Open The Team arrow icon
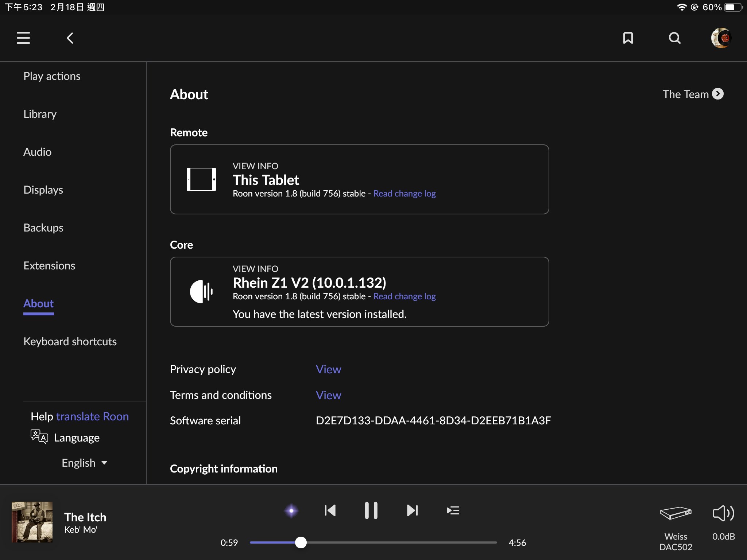747x560 pixels. 718,94
